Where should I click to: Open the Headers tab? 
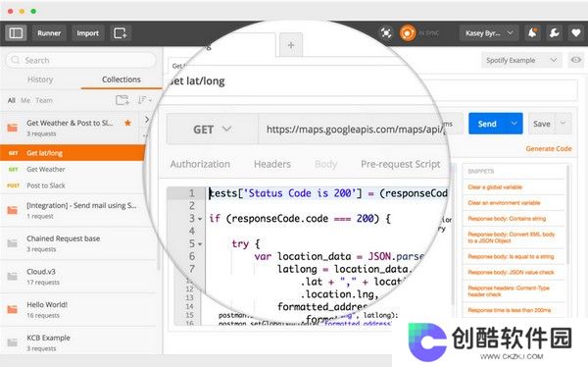tap(272, 164)
